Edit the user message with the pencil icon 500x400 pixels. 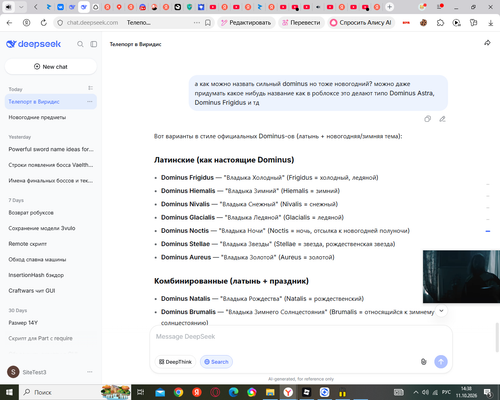[x=442, y=119]
